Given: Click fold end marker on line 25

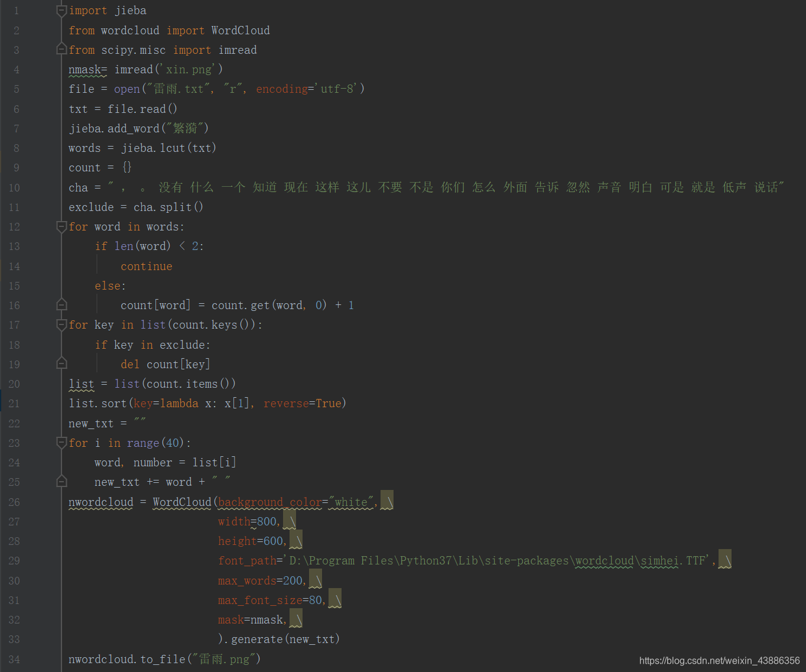Looking at the screenshot, I should point(61,481).
